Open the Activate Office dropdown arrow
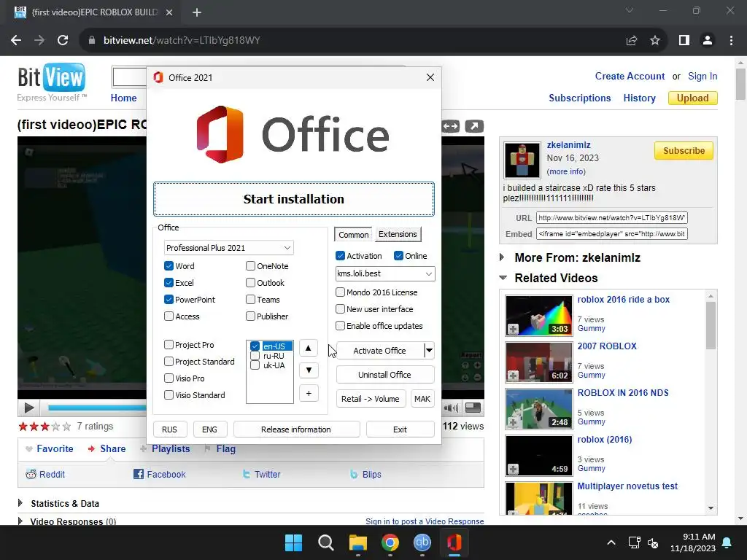The image size is (747, 560). (429, 351)
